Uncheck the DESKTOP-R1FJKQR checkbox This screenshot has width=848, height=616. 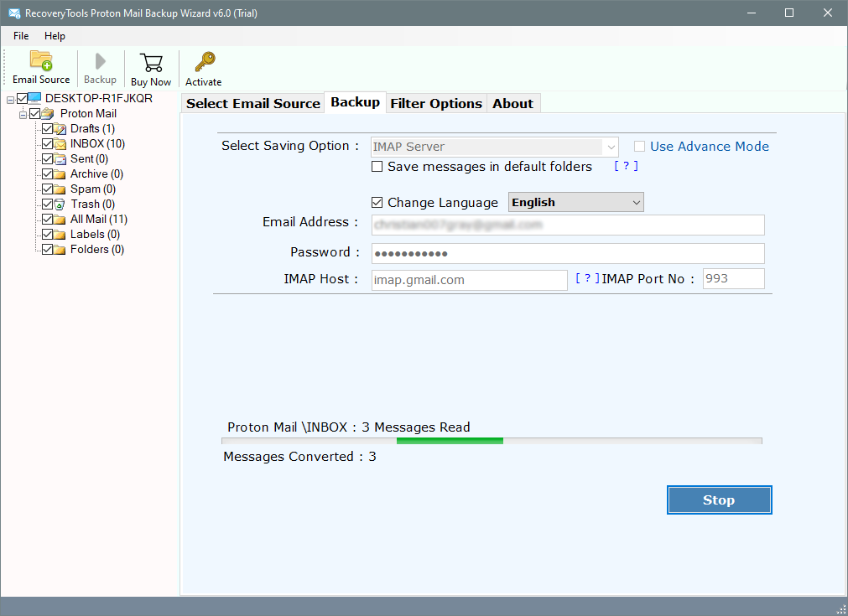click(x=22, y=98)
